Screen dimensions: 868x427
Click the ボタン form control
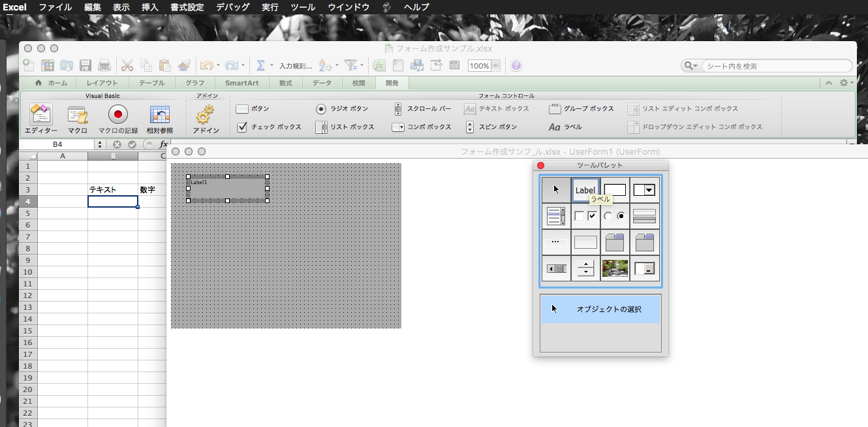tap(253, 108)
